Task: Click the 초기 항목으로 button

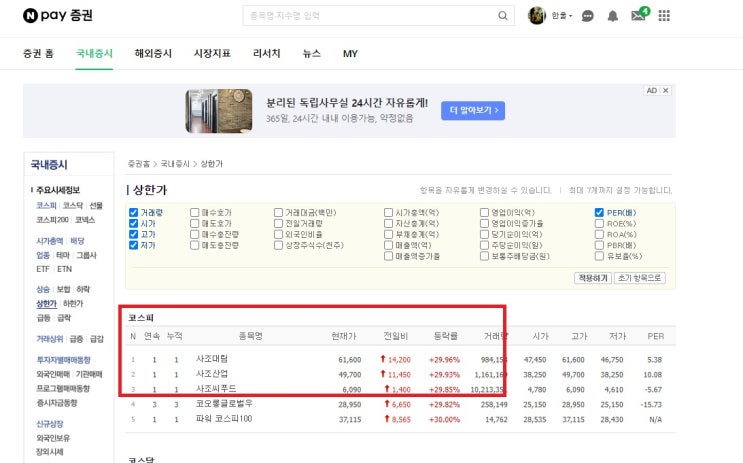Action: click(639, 278)
